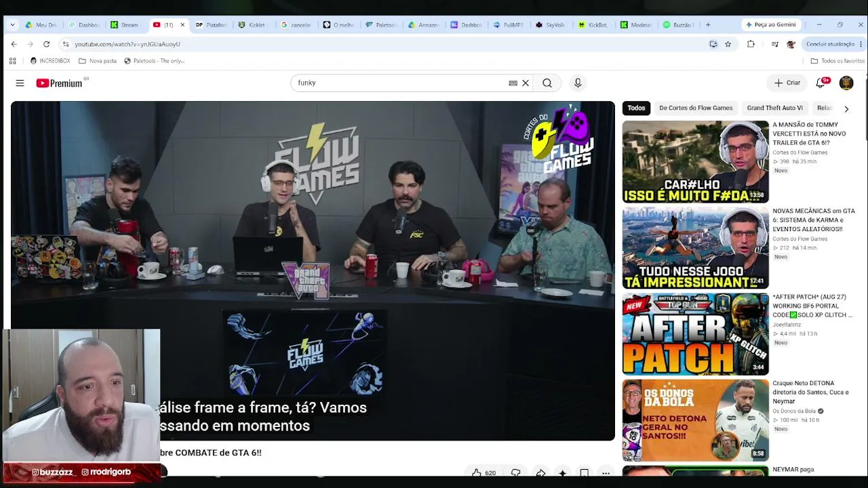Visit the JoeyRanmz channel link
Image resolution: width=868 pixels, height=488 pixels.
tap(787, 325)
